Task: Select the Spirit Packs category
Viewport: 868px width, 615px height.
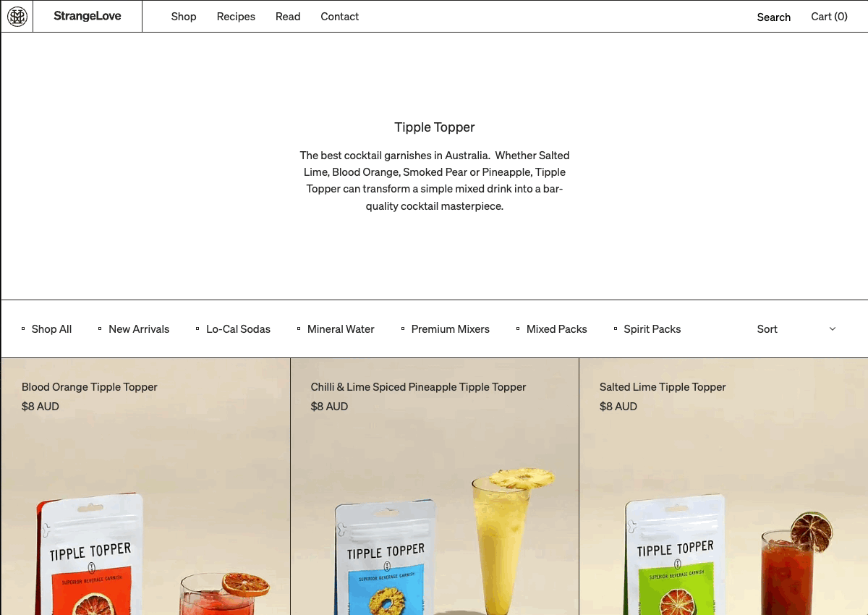Action: (x=652, y=329)
